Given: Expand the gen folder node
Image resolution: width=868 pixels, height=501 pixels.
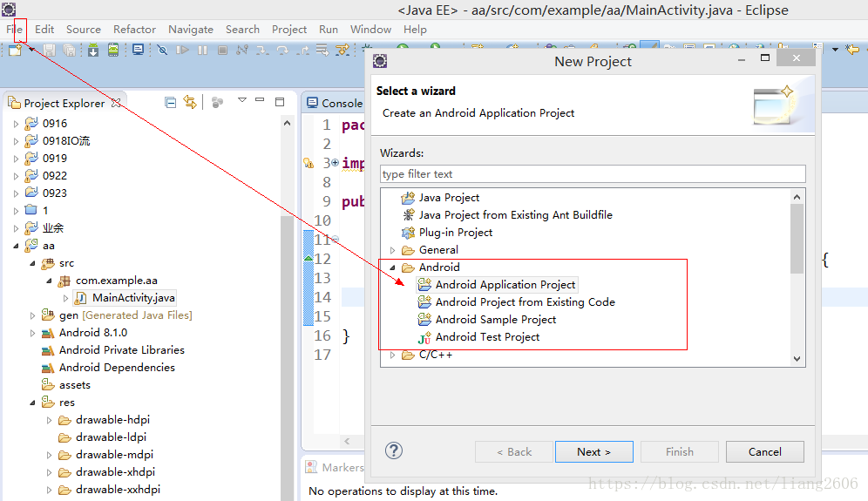Looking at the screenshot, I should point(32,315).
